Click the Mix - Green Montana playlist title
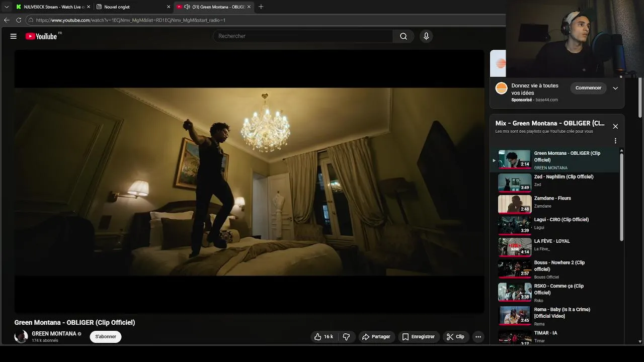This screenshot has width=644, height=362. tap(550, 123)
